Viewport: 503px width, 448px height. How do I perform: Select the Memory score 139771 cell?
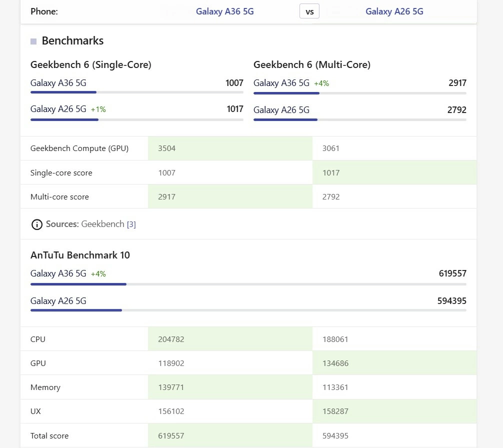[x=230, y=387]
